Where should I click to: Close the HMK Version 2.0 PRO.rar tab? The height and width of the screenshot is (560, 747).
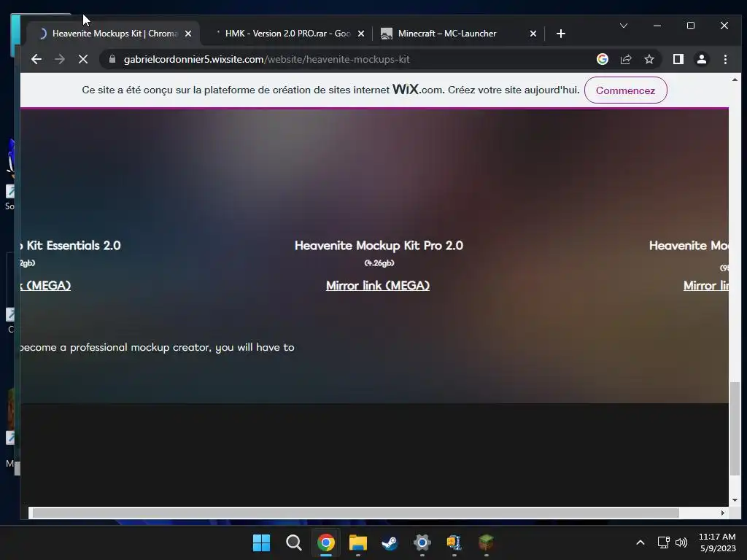tap(361, 34)
